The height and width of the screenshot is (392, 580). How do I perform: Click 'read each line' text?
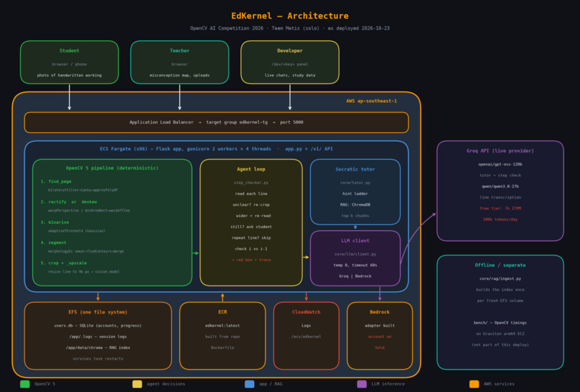[251, 193]
